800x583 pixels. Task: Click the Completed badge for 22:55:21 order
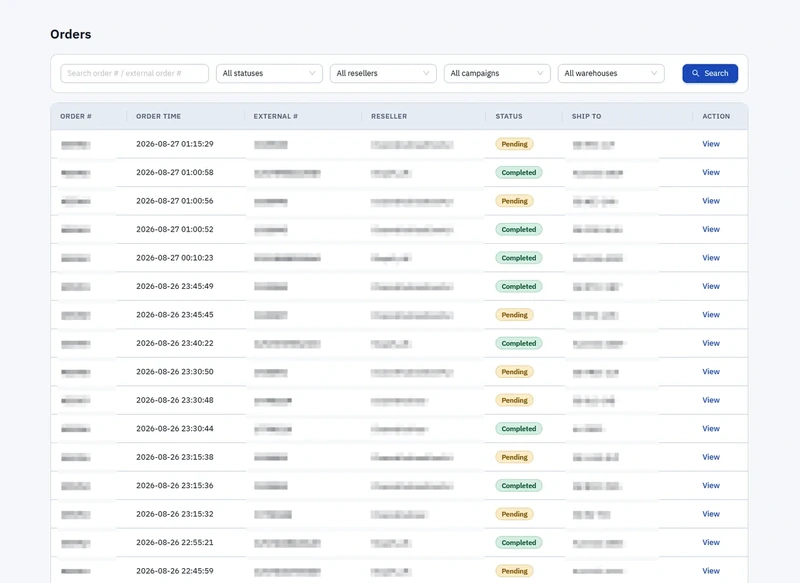pyautogui.click(x=518, y=543)
